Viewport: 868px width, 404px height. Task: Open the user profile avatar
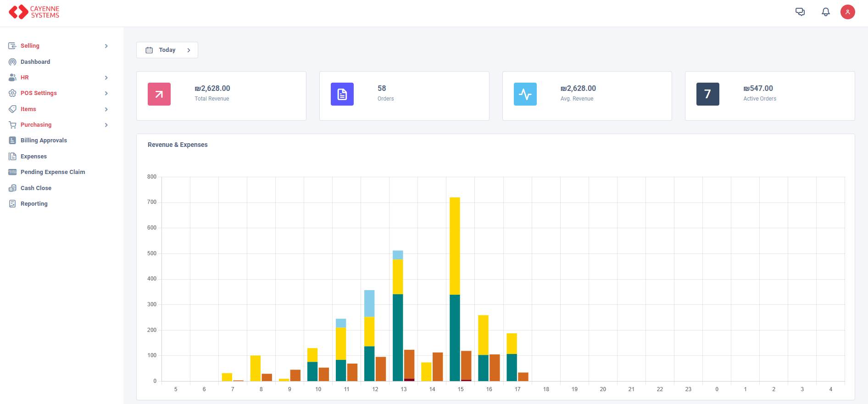tap(848, 12)
